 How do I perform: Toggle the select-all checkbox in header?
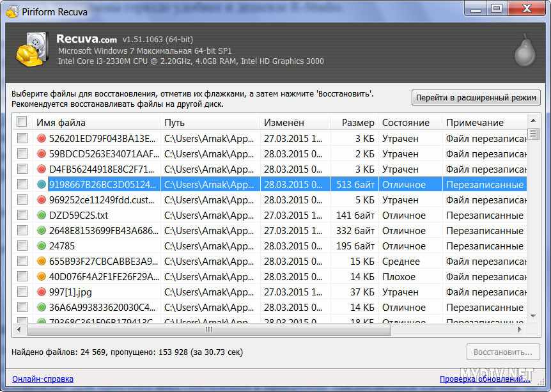pyautogui.click(x=22, y=122)
